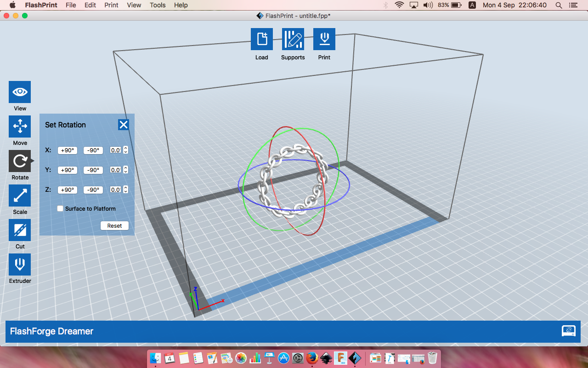Viewport: 588px width, 368px height.
Task: Open the Tools menu
Action: coord(158,5)
